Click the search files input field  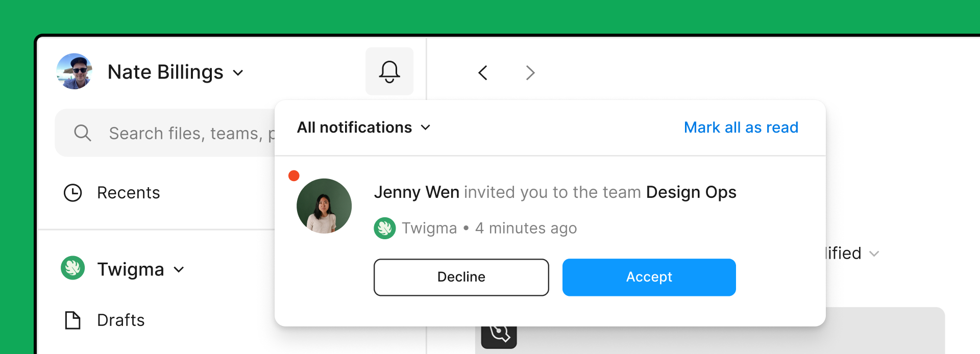189,133
